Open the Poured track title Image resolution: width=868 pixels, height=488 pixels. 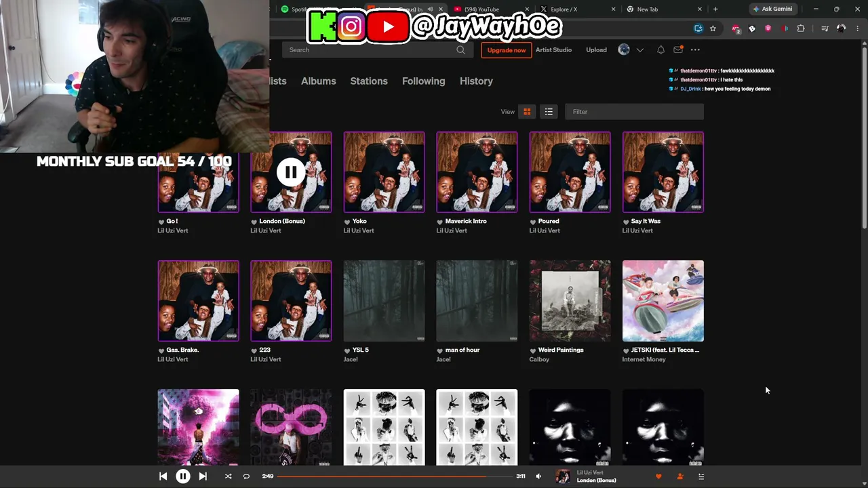point(549,221)
